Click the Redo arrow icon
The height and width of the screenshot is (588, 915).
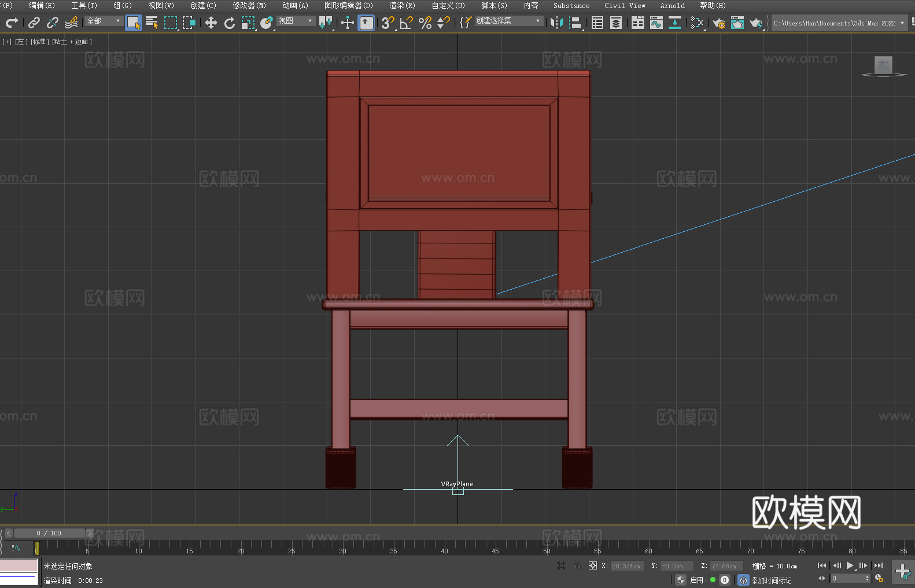pos(12,23)
